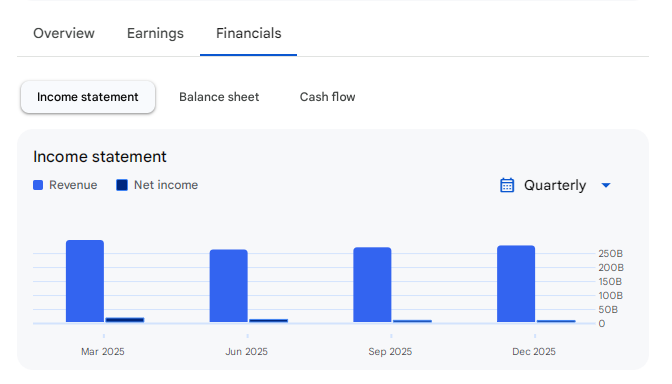Select the Sep 2025 net income bar

pyautogui.click(x=412, y=321)
